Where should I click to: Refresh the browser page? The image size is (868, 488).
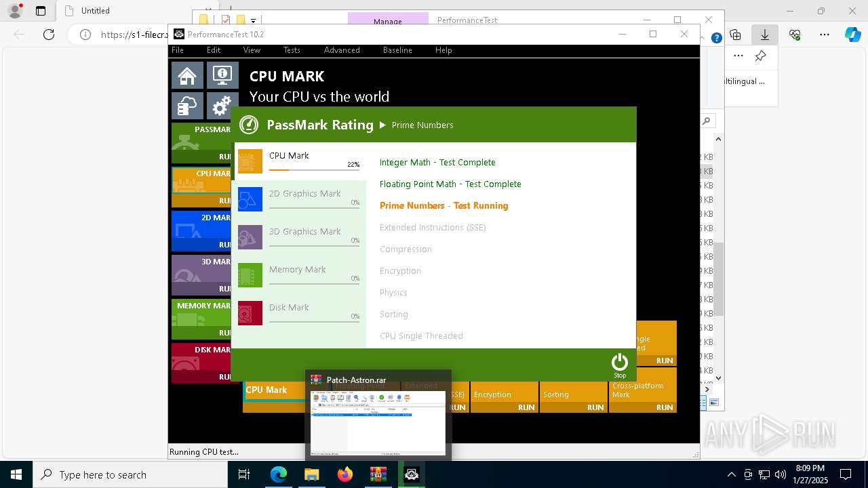point(49,35)
